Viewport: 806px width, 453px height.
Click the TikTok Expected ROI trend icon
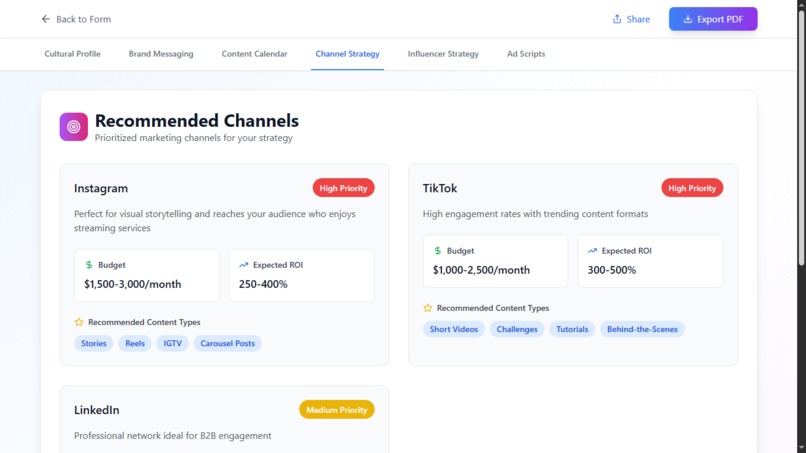[592, 250]
